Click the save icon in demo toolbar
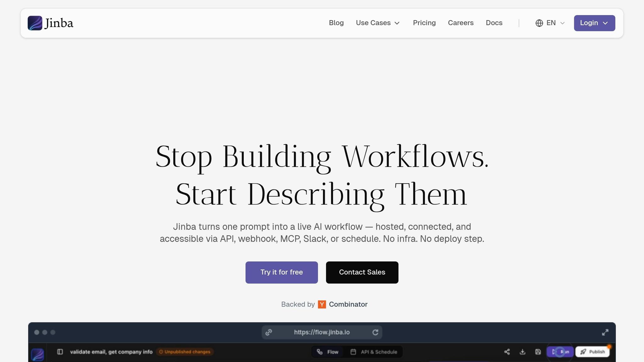 [538, 352]
